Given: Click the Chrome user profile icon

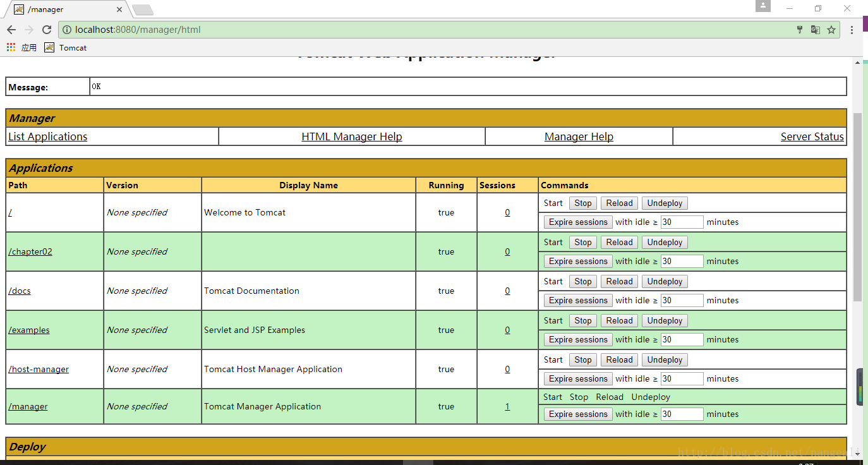Looking at the screenshot, I should click(x=763, y=6).
